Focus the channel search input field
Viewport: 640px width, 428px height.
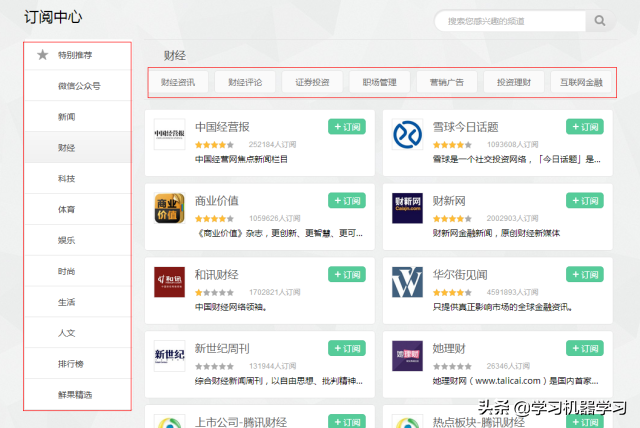tap(510, 21)
